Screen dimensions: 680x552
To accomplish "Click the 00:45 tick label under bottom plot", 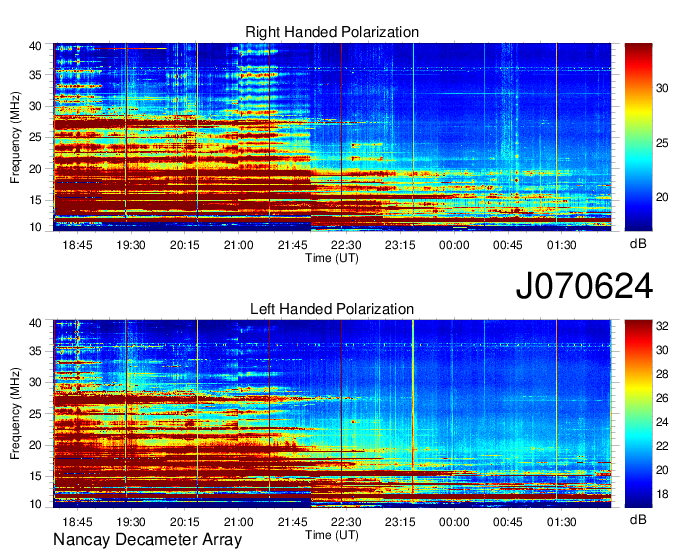I will [x=507, y=522].
